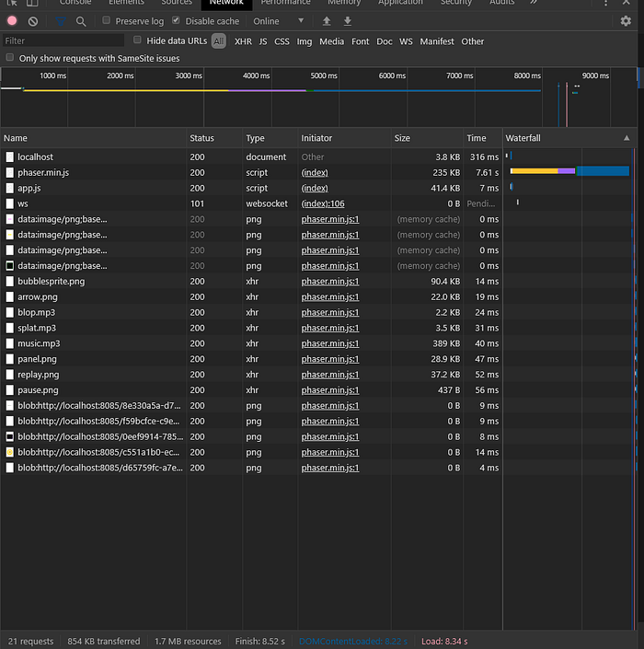The width and height of the screenshot is (644, 649).
Task: Sort by the Name column header
Action: pyautogui.click(x=94, y=138)
